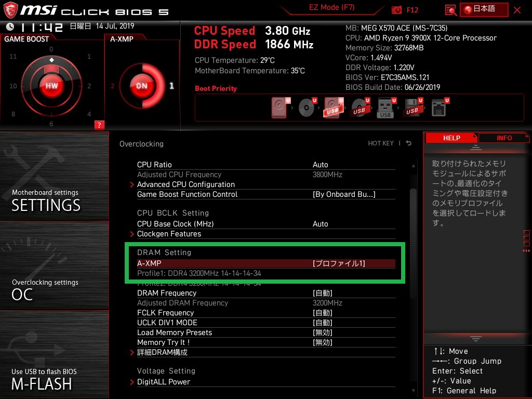Click the HOT KEY button
Viewport: 532px width, 399px height.
[x=381, y=143]
